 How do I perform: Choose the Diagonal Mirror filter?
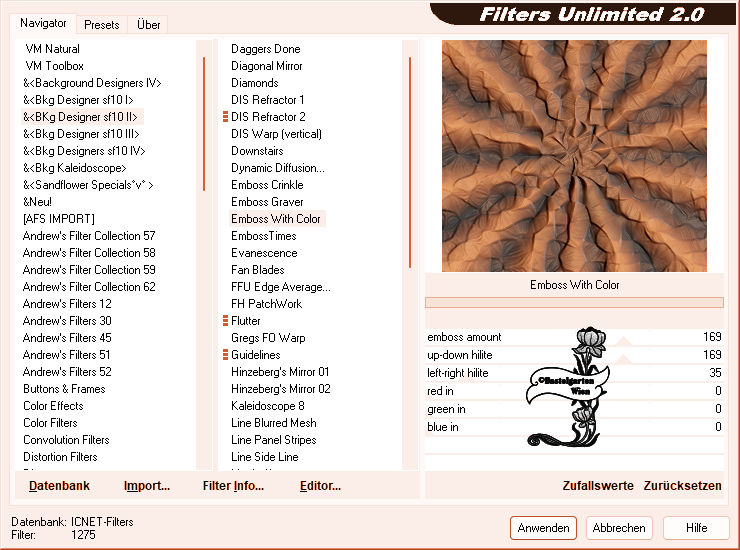(267, 66)
